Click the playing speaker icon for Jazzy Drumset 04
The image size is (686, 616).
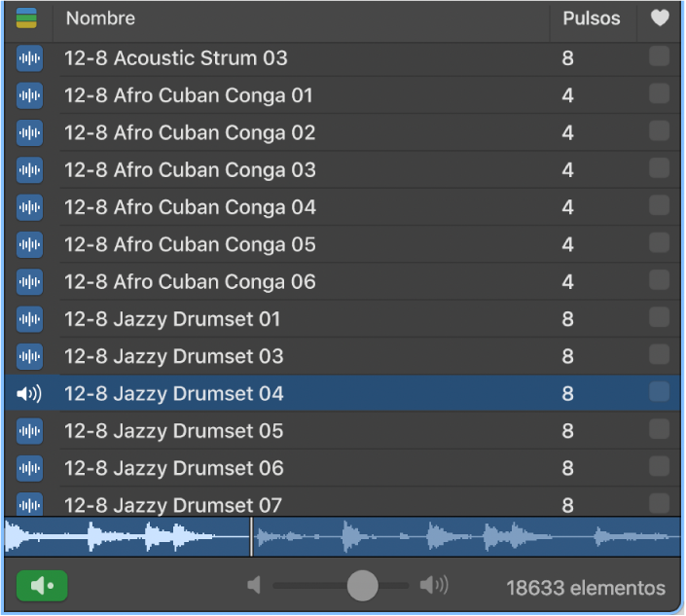tap(30, 394)
